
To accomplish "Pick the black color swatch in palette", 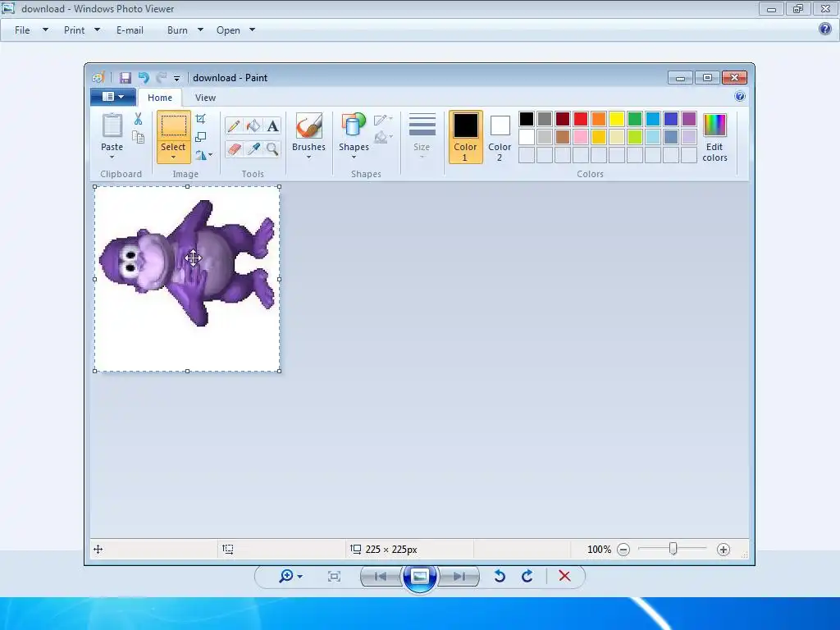I will point(527,119).
